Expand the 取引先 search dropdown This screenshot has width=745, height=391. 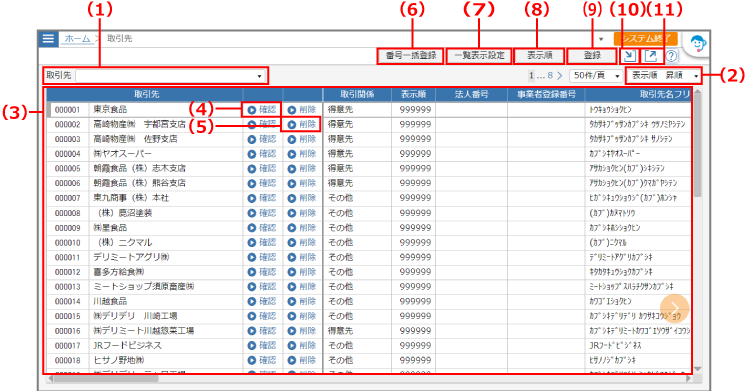tap(259, 76)
